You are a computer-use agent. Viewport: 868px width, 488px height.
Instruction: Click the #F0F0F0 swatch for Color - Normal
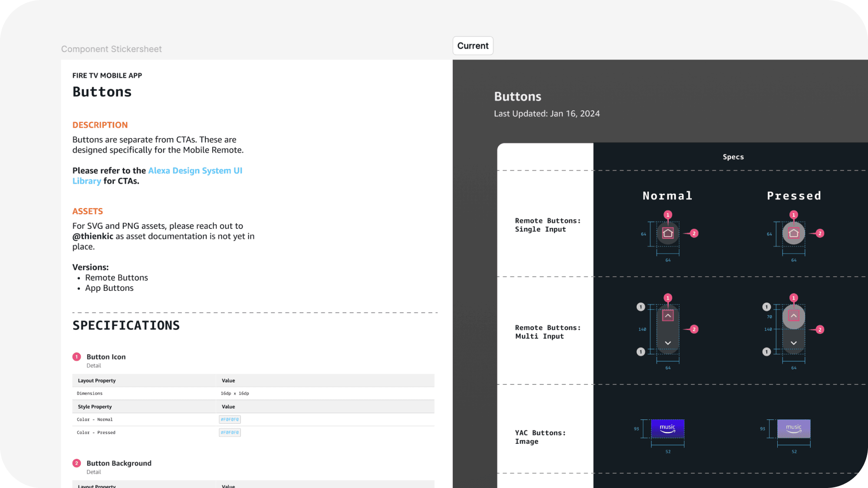pyautogui.click(x=230, y=419)
